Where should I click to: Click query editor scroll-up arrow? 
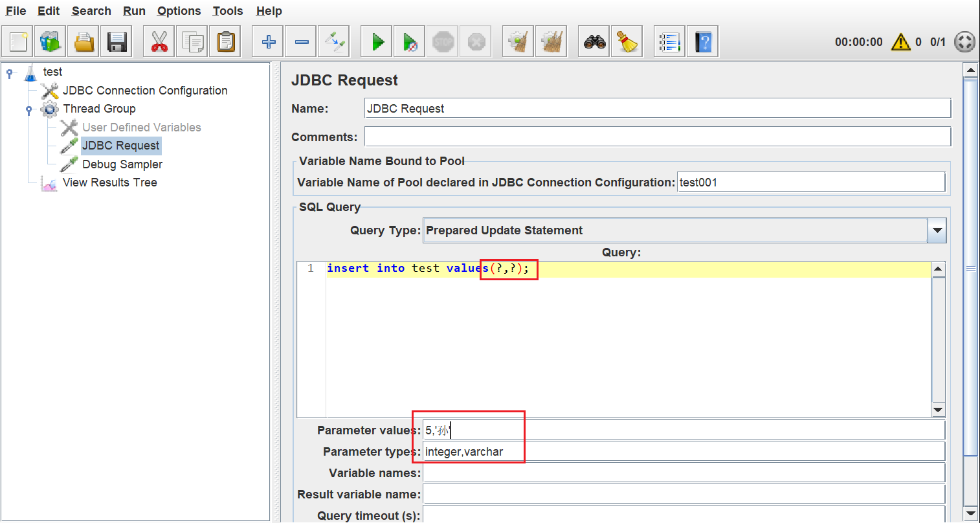click(939, 269)
